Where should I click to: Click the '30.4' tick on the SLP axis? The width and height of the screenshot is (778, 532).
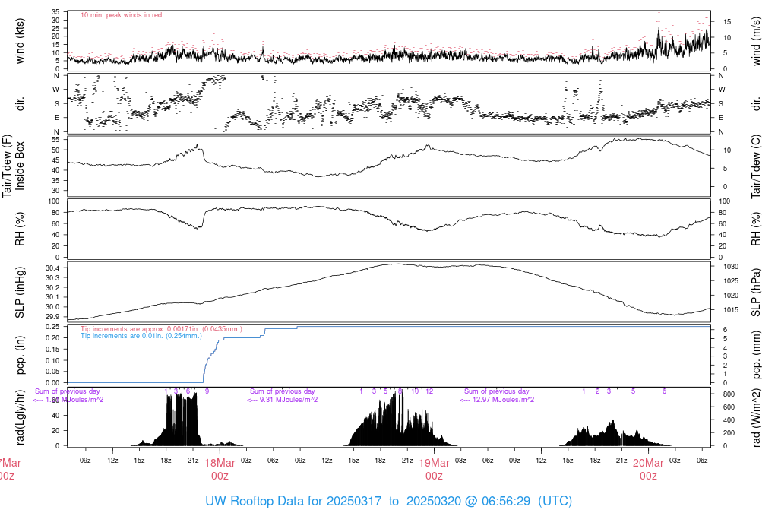[x=52, y=268]
